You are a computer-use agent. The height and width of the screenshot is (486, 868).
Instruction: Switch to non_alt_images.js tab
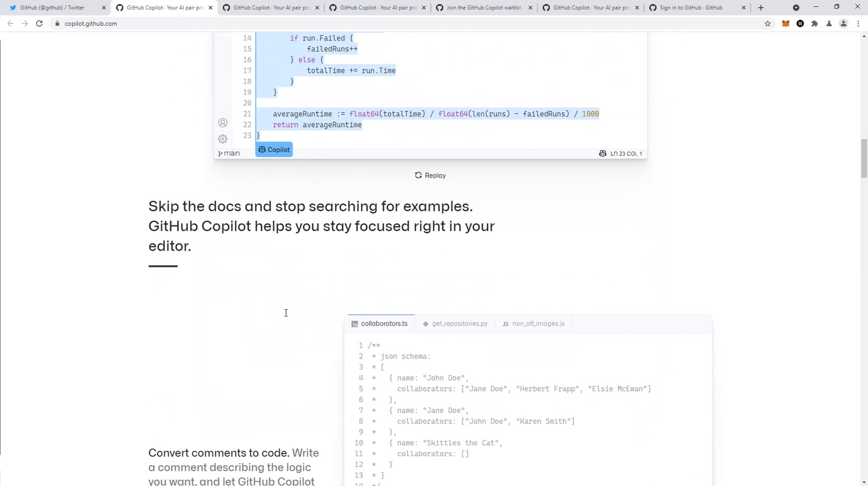(533, 324)
